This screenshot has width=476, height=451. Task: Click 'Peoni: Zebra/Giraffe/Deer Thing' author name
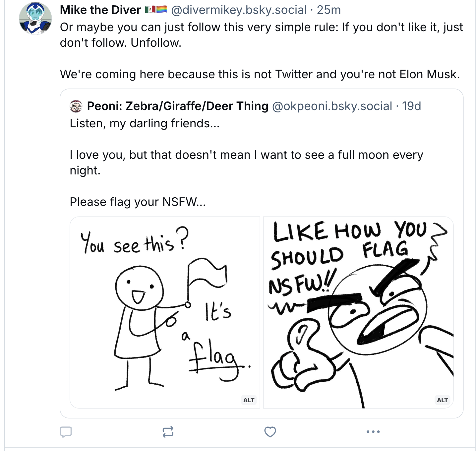point(177,106)
